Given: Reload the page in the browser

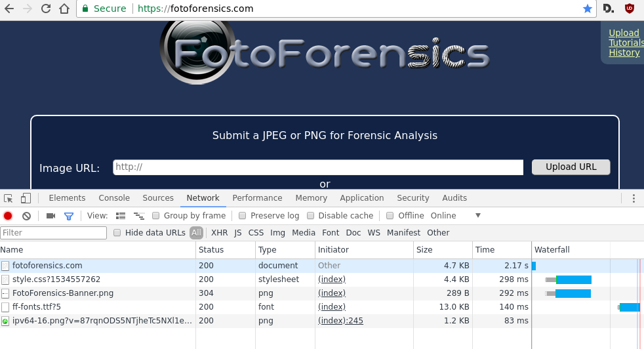Looking at the screenshot, I should coord(45,9).
